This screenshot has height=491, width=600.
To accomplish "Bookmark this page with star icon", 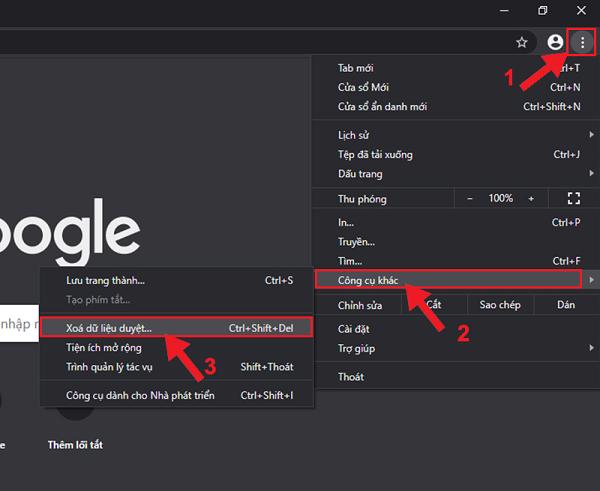I will 521,42.
